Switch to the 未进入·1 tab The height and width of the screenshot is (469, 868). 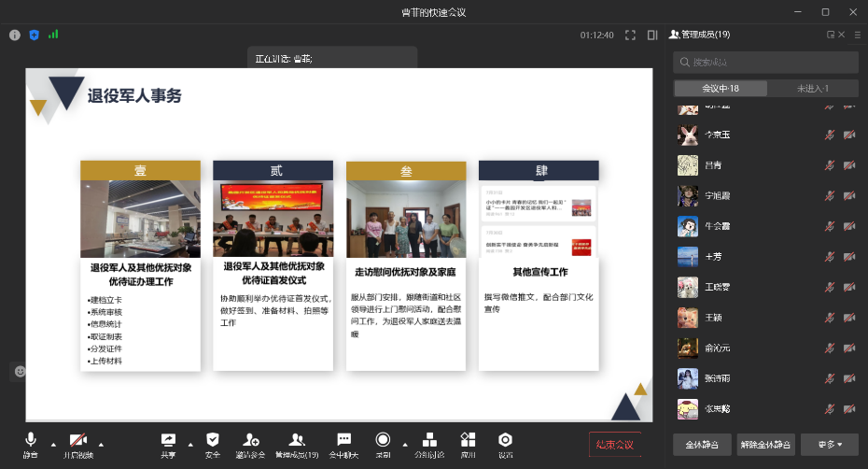[x=812, y=88]
